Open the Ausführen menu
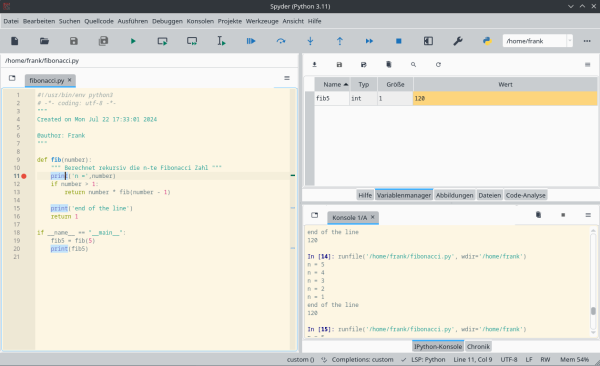This screenshot has height=366, width=600. 133,21
